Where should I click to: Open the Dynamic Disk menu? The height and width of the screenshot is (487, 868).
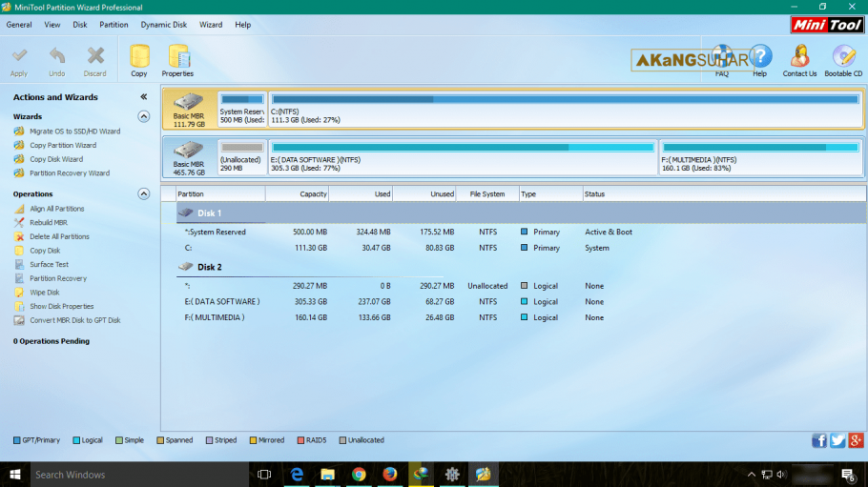pos(164,25)
